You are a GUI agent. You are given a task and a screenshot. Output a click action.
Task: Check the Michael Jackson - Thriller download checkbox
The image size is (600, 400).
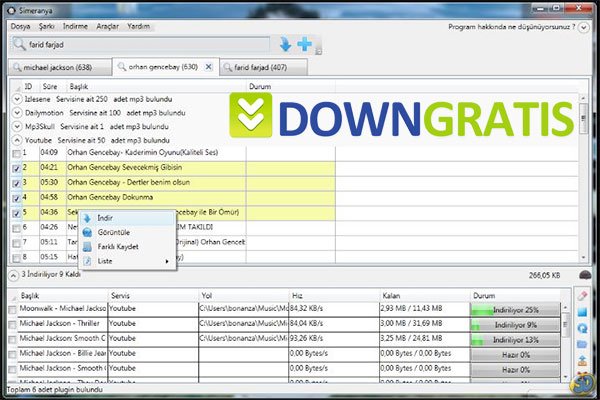(x=12, y=325)
